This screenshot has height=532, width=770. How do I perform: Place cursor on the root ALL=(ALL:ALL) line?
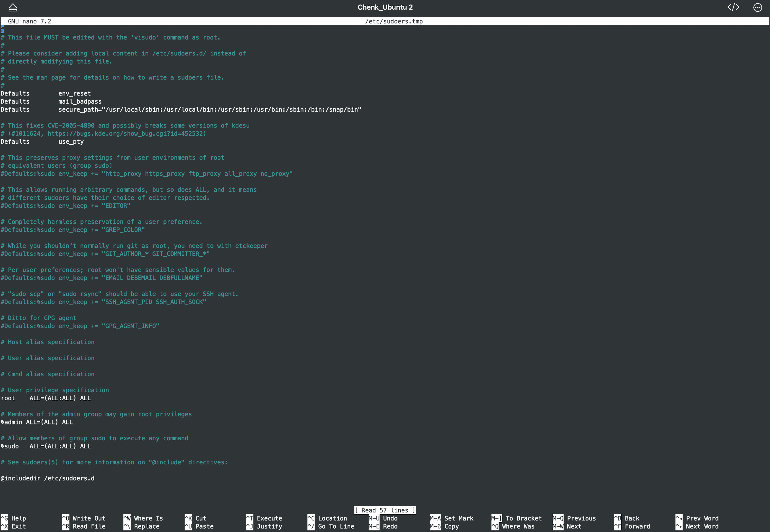[x=46, y=398]
